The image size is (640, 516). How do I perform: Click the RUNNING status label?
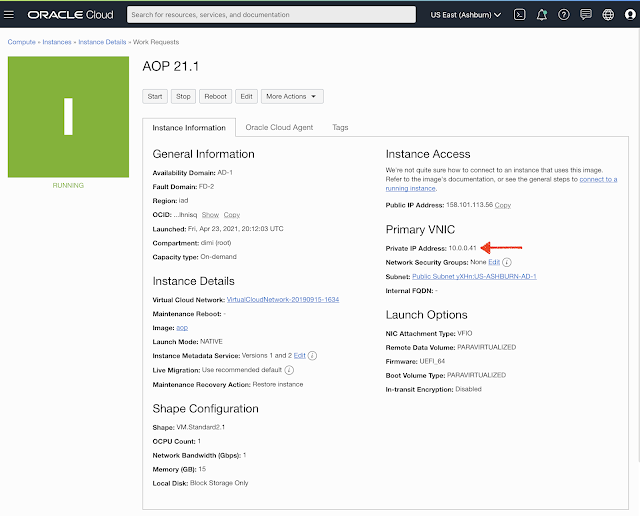[x=68, y=185]
